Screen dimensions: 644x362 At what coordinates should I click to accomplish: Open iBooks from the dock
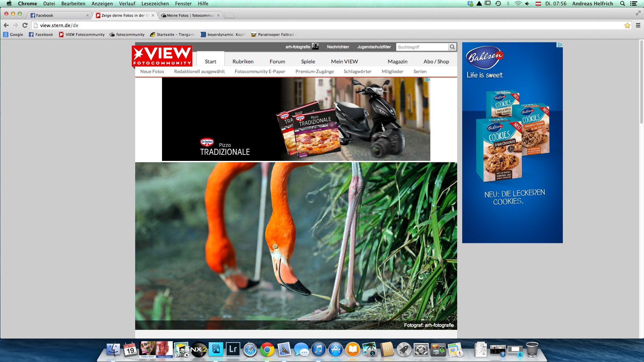pos(353,350)
